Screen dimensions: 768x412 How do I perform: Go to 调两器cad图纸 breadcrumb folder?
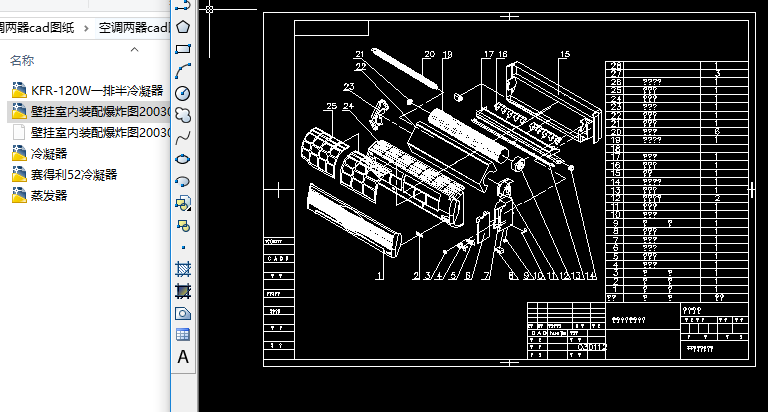point(37,27)
